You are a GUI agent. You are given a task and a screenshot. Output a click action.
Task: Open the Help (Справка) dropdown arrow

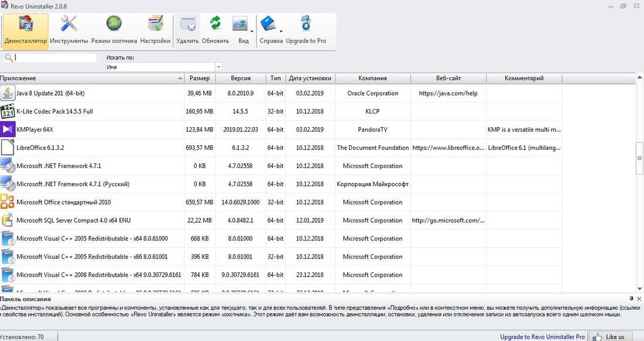pos(281,32)
